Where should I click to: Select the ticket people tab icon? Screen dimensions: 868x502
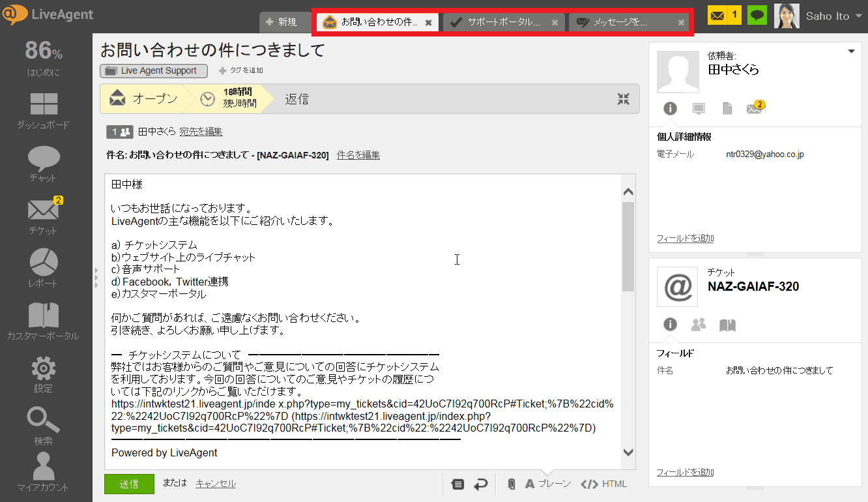click(x=699, y=324)
